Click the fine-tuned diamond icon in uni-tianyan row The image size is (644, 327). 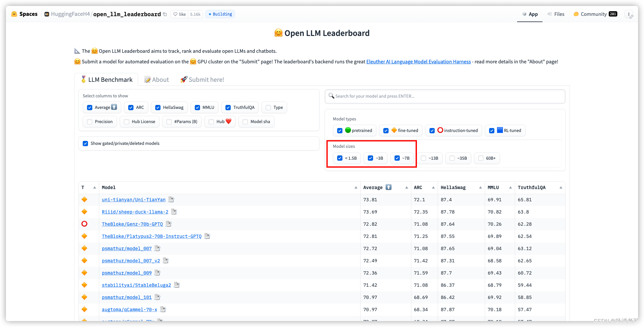coord(84,199)
